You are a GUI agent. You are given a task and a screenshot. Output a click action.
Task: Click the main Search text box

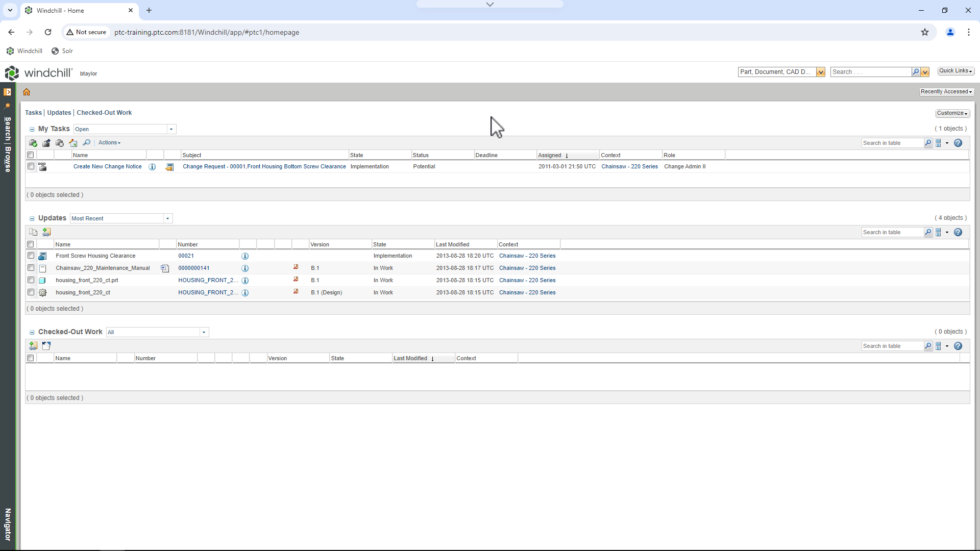point(871,72)
